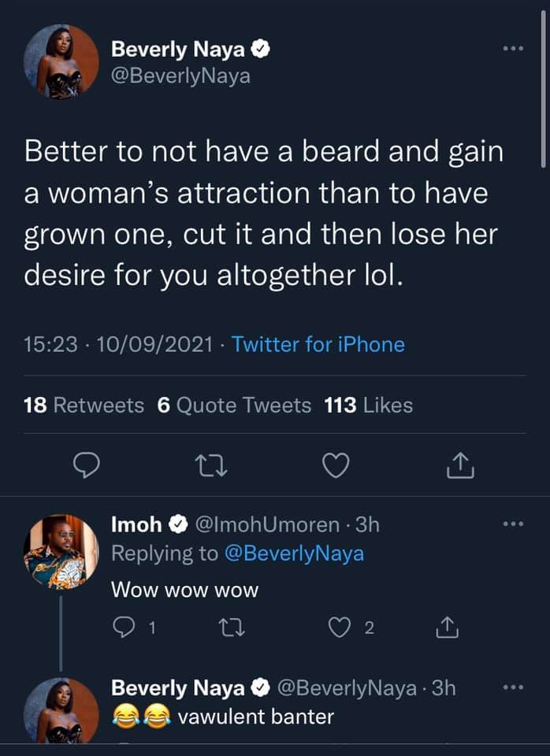Retweet the main beard tweet

(x=211, y=467)
